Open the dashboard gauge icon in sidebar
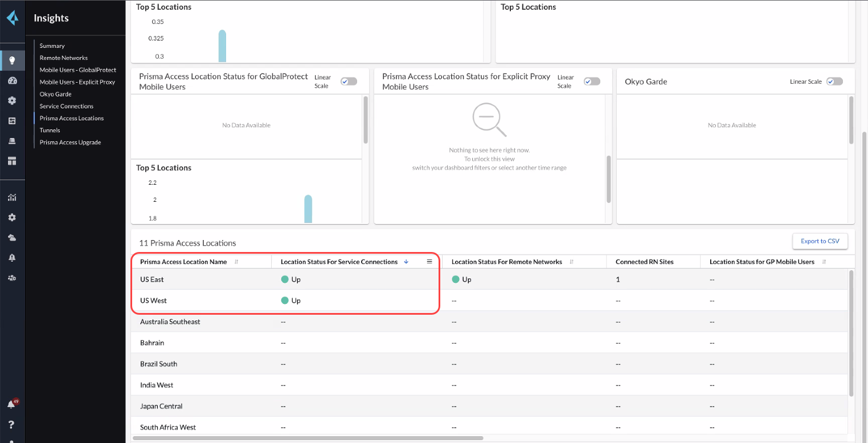The image size is (868, 443). click(x=12, y=80)
